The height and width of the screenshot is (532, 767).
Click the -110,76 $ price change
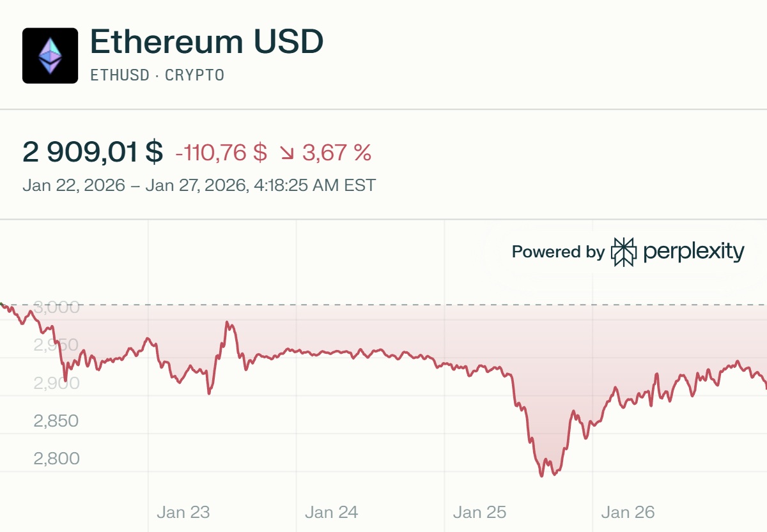point(221,153)
